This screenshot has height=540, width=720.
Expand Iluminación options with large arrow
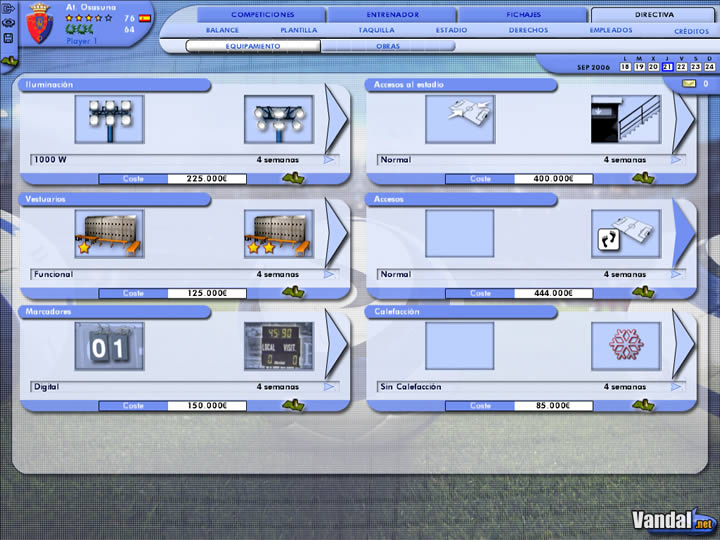coord(336,118)
